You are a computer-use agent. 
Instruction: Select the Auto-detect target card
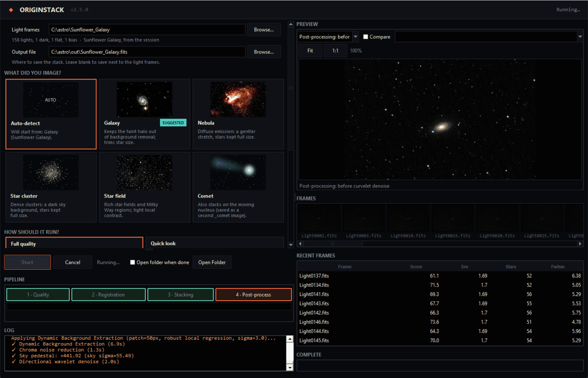51,114
